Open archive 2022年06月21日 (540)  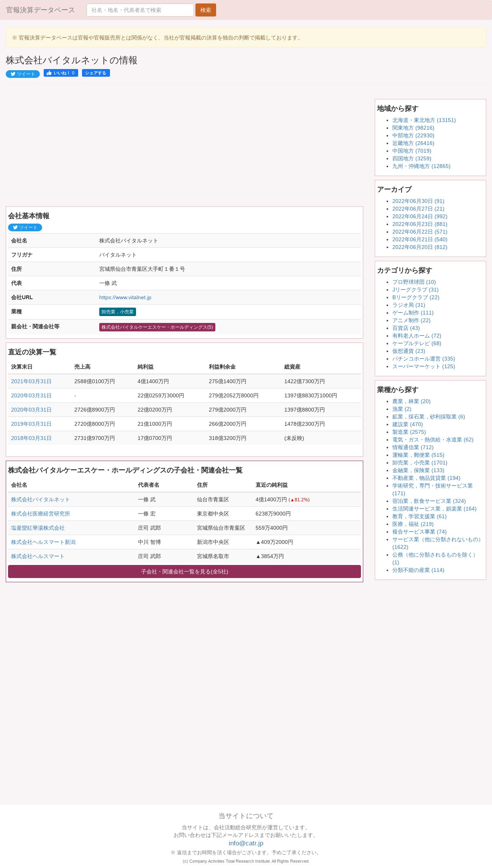420,239
